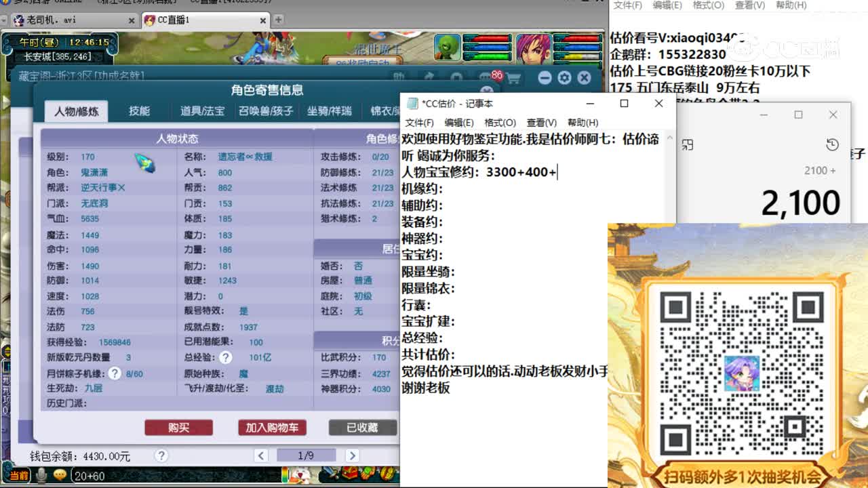Open 编辑(E) menu in CC估价 Notepad
Viewport: 868px width, 488px height.
pyautogui.click(x=459, y=123)
